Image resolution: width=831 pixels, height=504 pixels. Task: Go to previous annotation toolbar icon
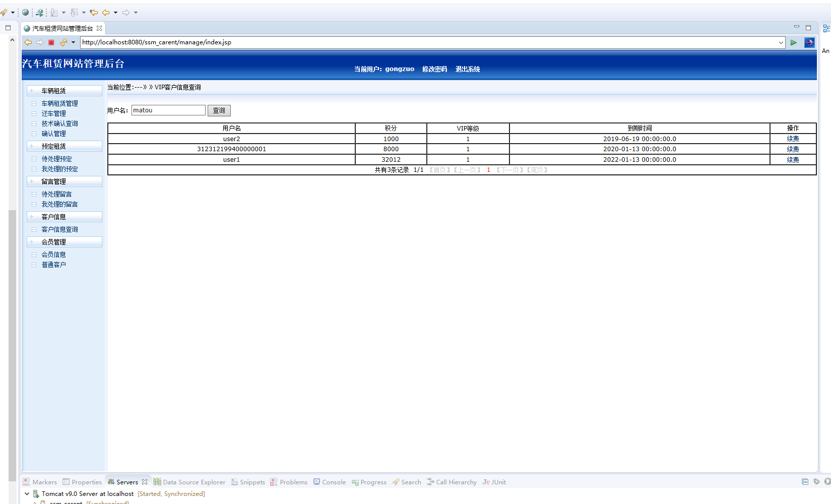[74, 13]
